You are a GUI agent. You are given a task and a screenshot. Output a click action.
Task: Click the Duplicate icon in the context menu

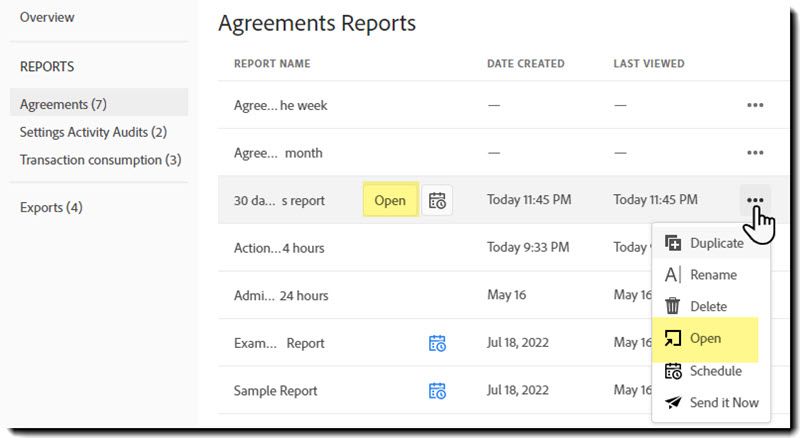673,243
